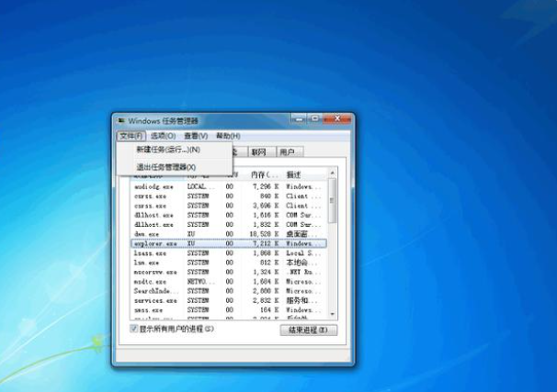The image size is (557, 392).
Task: Open the 文件(F) menu
Action: pyautogui.click(x=131, y=135)
